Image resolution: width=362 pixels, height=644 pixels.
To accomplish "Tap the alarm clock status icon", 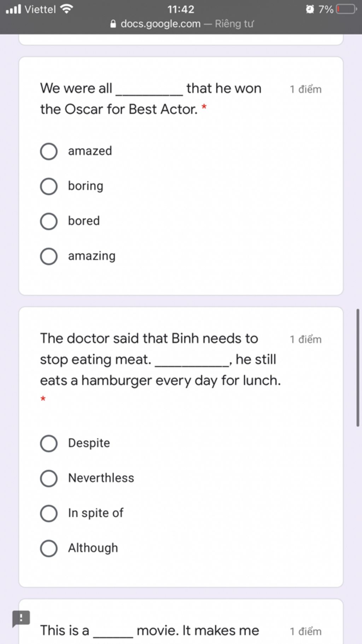I will click(310, 9).
